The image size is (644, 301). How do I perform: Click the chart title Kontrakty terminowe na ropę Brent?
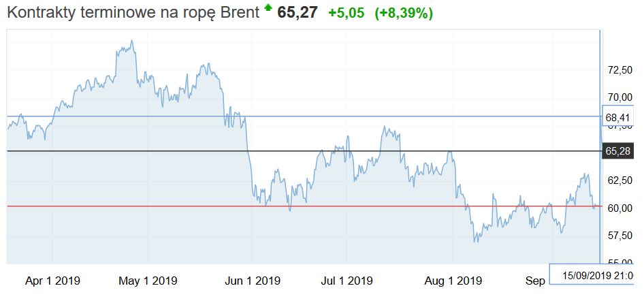click(133, 13)
